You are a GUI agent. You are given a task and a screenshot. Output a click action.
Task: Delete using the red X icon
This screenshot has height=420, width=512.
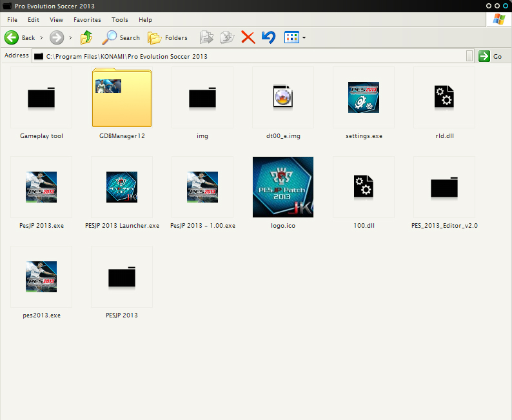click(x=248, y=37)
